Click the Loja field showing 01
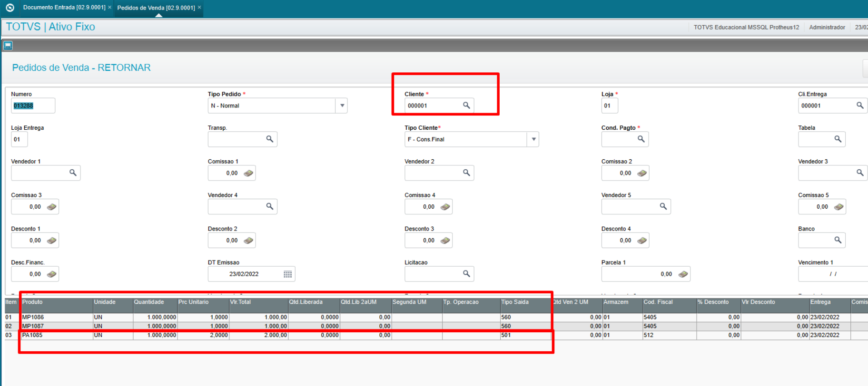Screen dimensions: 868x386 click(x=610, y=106)
